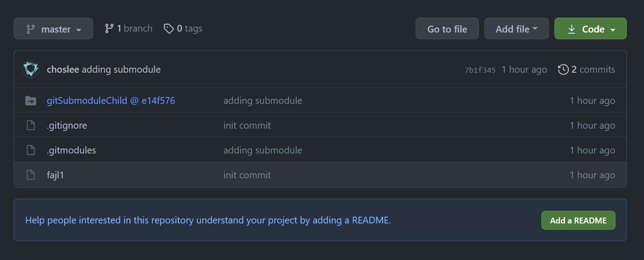Open commit hash 7b1f345
The height and width of the screenshot is (260, 644).
[480, 70]
